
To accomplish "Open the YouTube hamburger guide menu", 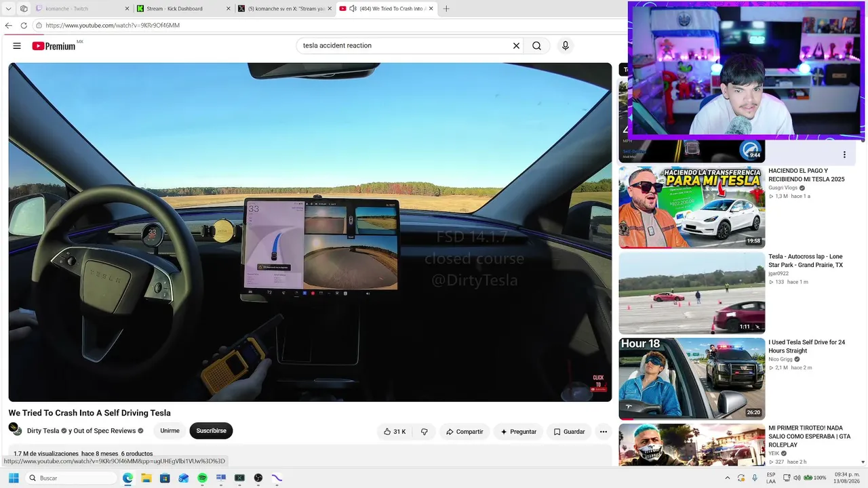I will tap(17, 46).
